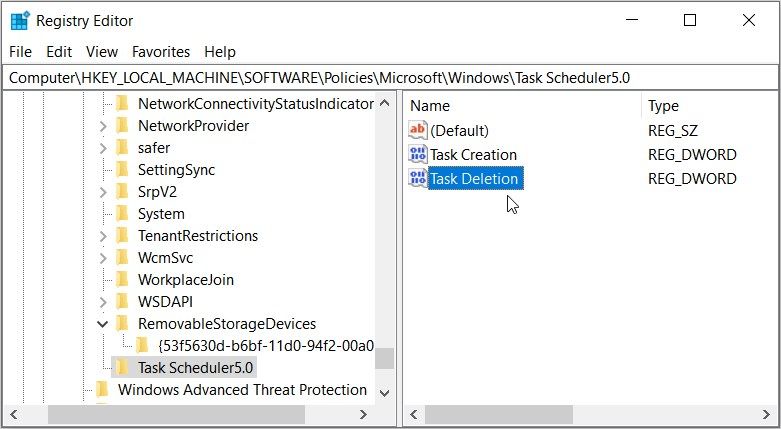Click the Task Deletion DWORD value icon
The width and height of the screenshot is (781, 429).
(418, 179)
